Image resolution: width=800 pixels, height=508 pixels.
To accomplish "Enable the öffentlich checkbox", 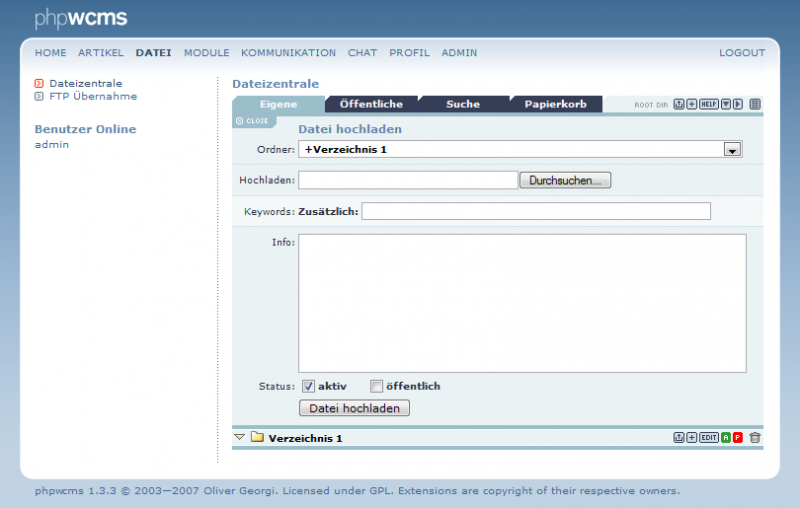I will [376, 386].
